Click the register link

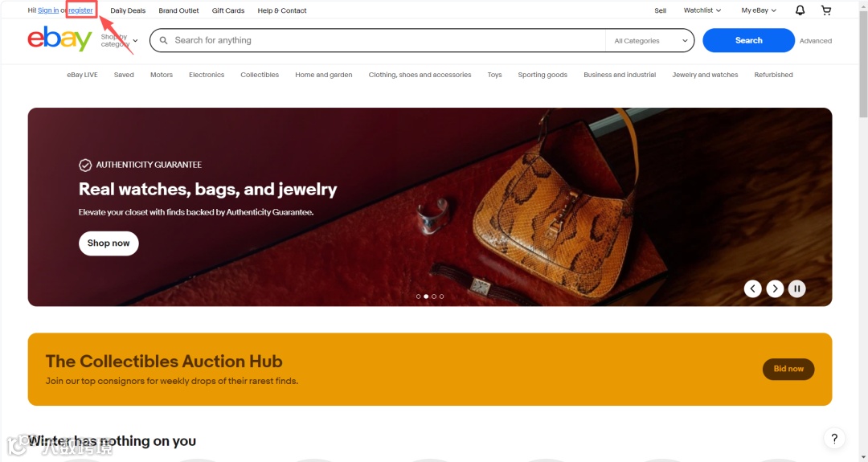(81, 10)
